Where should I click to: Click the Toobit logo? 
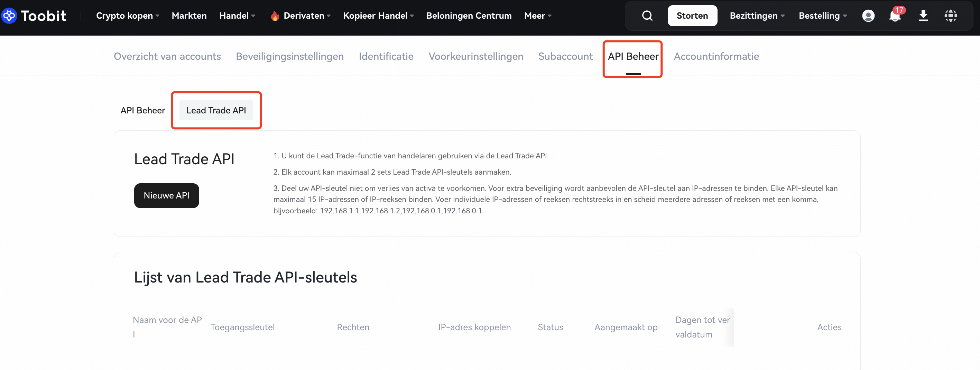(x=34, y=16)
